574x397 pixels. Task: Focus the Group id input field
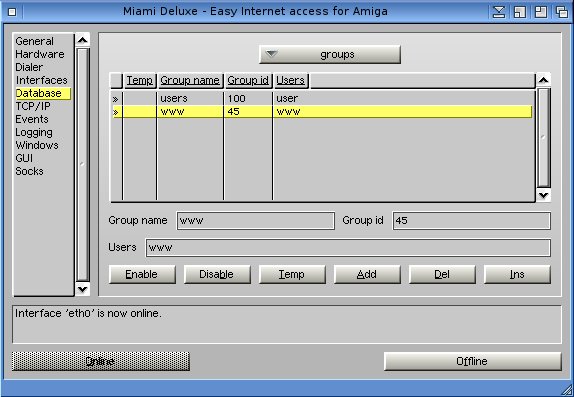coord(472,221)
